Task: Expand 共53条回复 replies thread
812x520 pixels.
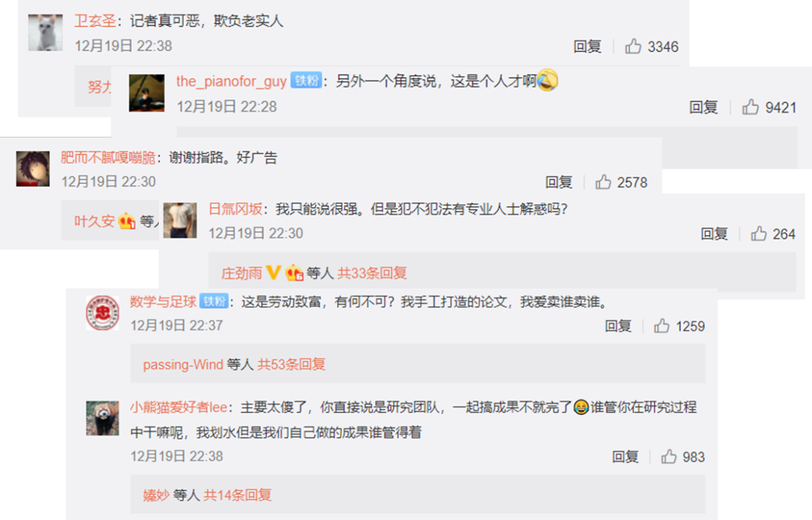Action: (291, 364)
